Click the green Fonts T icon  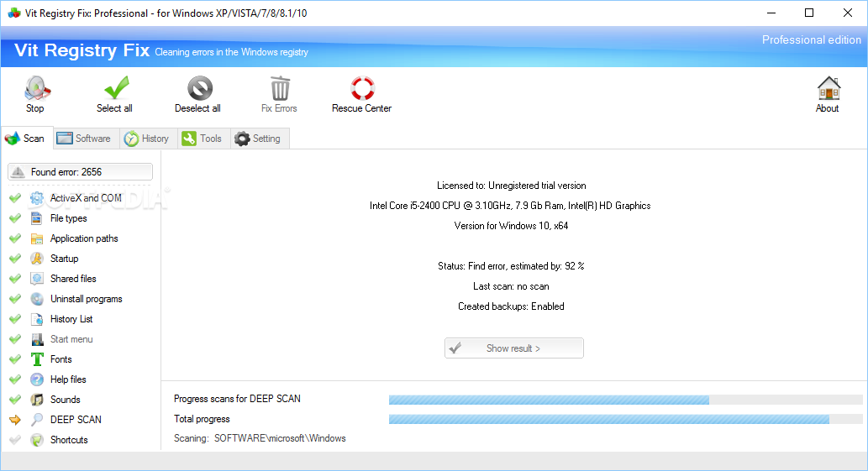[36, 359]
